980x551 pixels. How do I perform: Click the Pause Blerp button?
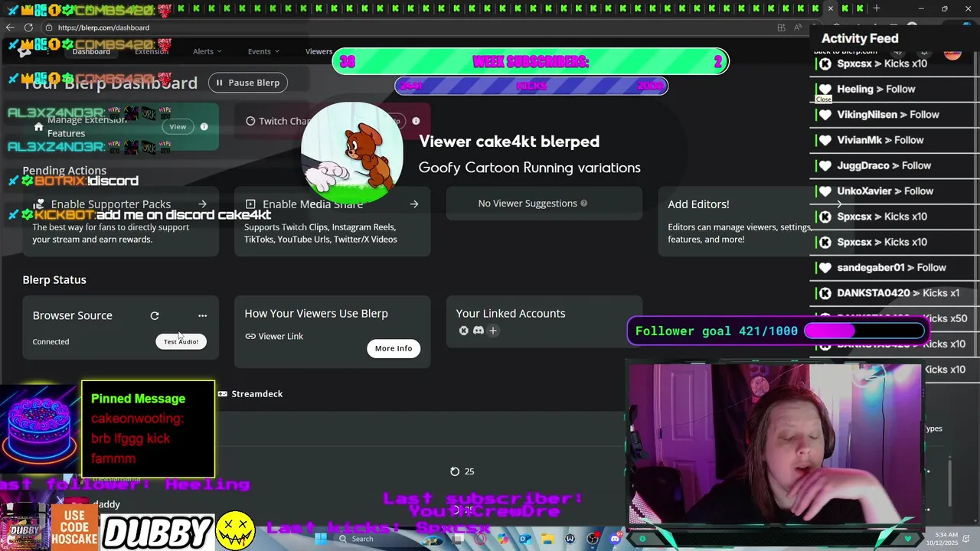pos(248,83)
